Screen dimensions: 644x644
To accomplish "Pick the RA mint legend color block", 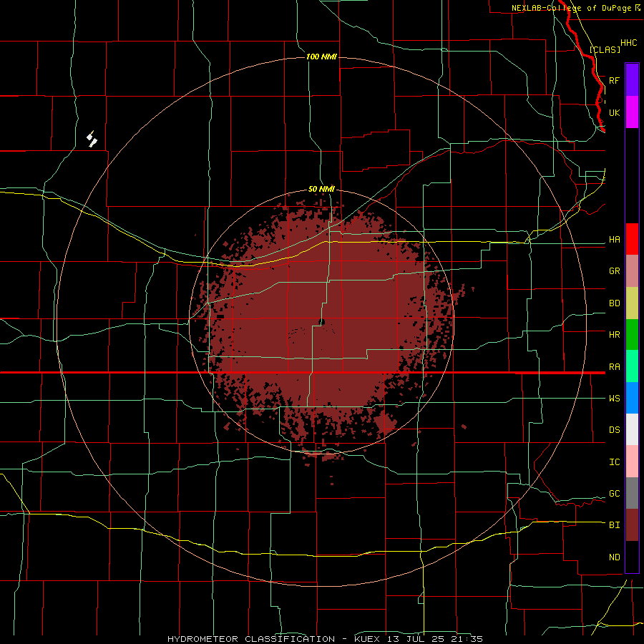I will point(632,366).
